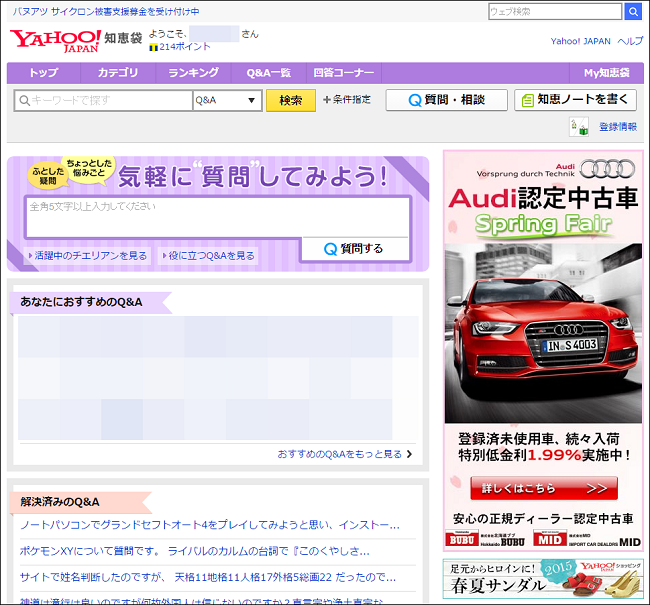Click the あなたにおすすめのQ&A heading

[81, 302]
